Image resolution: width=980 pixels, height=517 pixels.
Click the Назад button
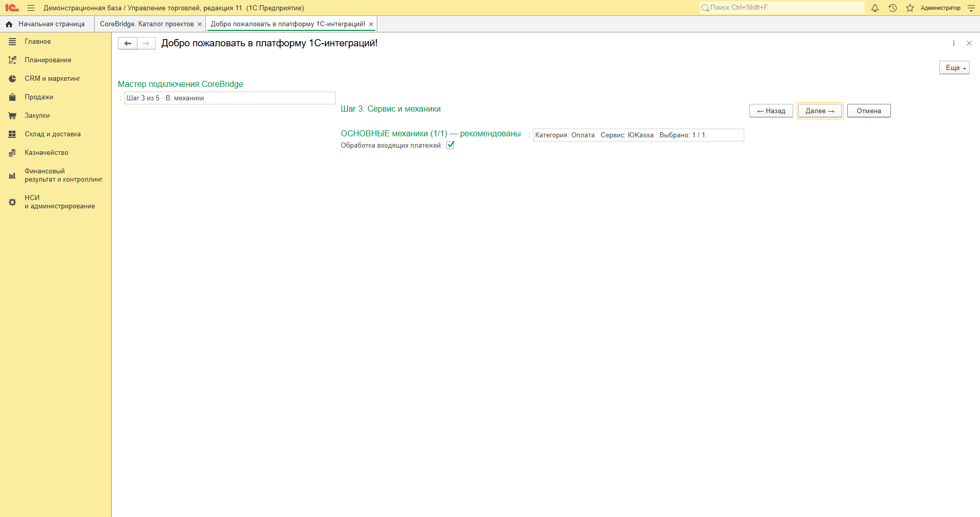(771, 111)
